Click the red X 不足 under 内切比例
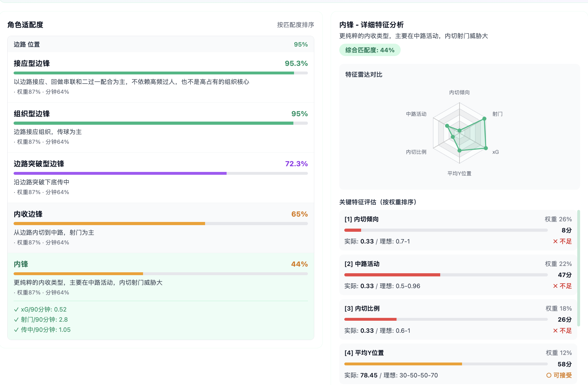 (x=562, y=331)
